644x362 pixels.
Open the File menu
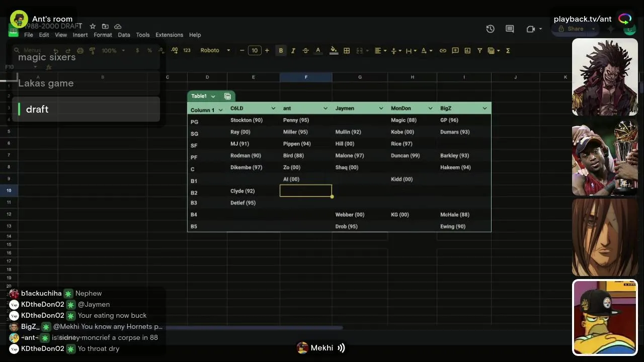pos(29,35)
